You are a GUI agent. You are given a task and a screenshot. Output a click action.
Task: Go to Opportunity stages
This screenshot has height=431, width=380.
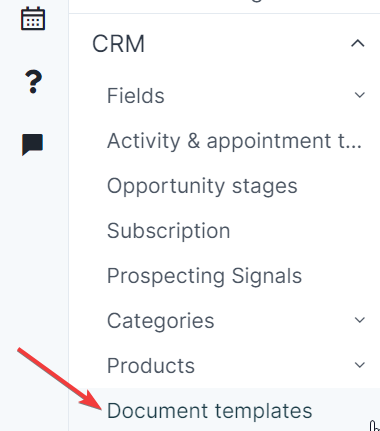[202, 186]
